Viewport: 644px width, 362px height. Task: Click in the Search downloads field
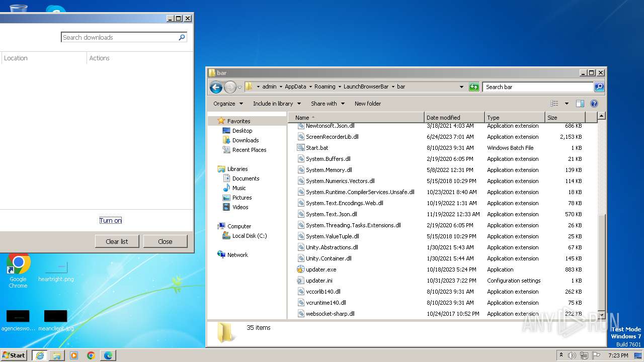tap(120, 37)
